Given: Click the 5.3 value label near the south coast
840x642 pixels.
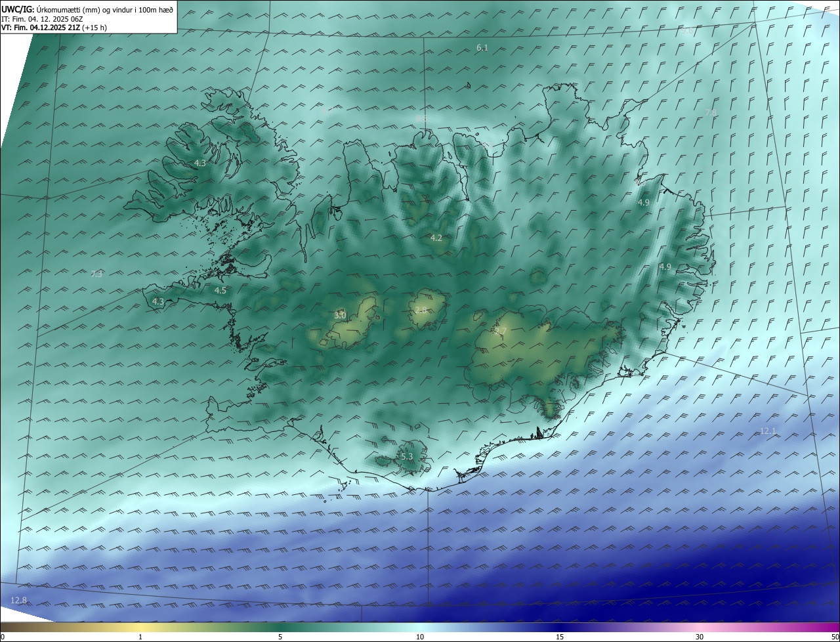Looking at the screenshot, I should click(x=407, y=456).
